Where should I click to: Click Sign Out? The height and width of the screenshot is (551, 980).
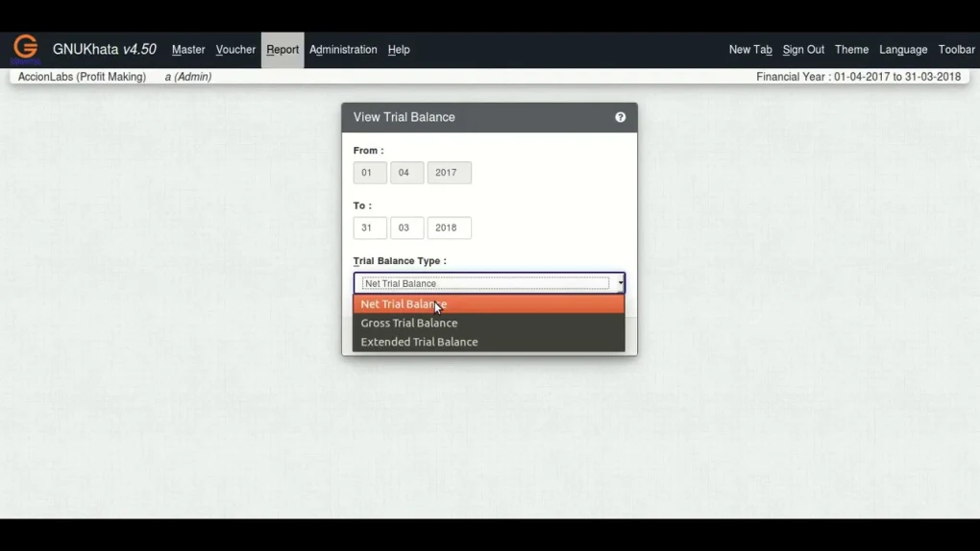(x=803, y=50)
